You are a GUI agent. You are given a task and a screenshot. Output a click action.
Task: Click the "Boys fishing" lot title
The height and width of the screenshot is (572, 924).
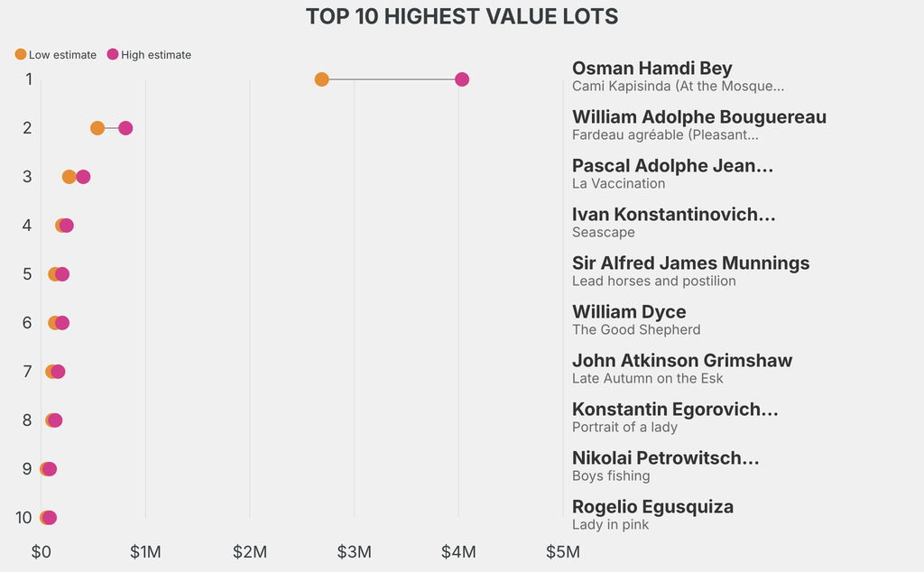(611, 476)
